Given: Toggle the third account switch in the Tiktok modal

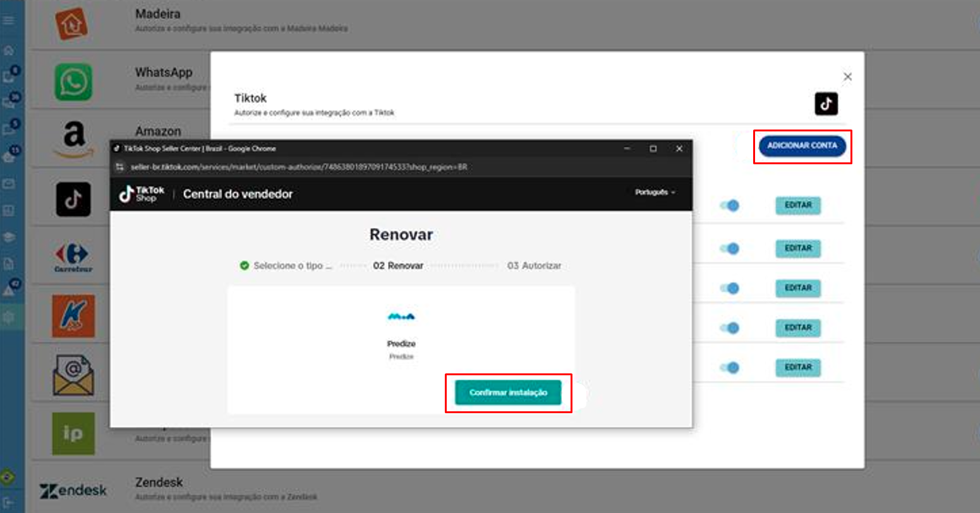Looking at the screenshot, I should 729,288.
